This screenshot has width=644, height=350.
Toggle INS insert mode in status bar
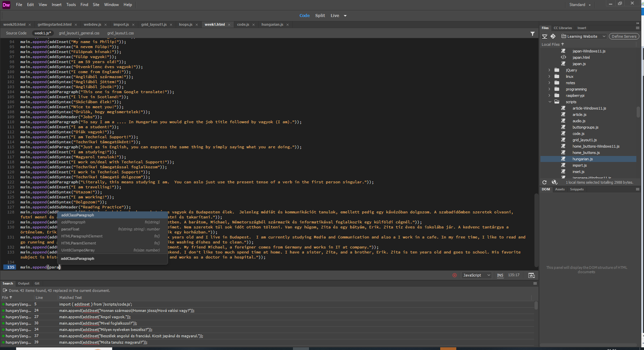500,275
